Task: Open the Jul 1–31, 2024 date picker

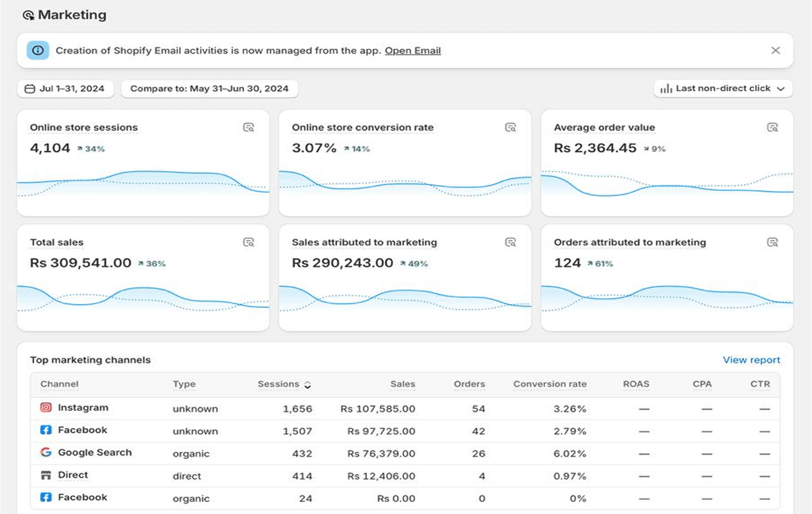Action: 65,89
